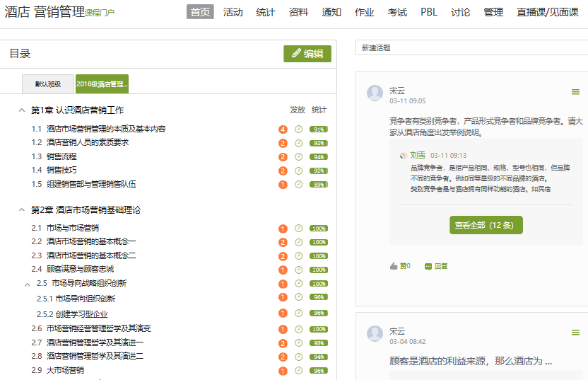Open 讨论 in the top navigation

click(x=460, y=12)
